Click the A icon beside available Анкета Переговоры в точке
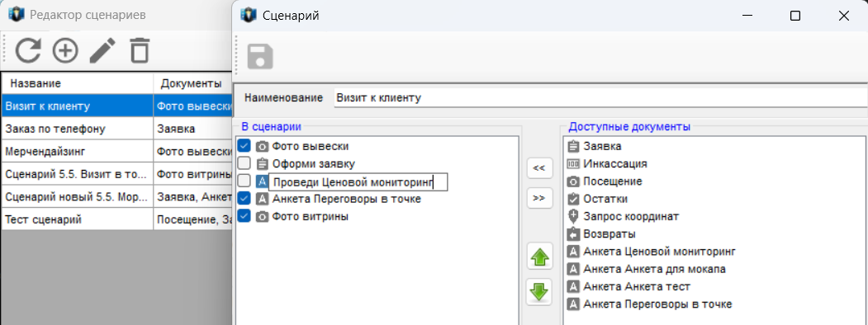 [x=573, y=304]
